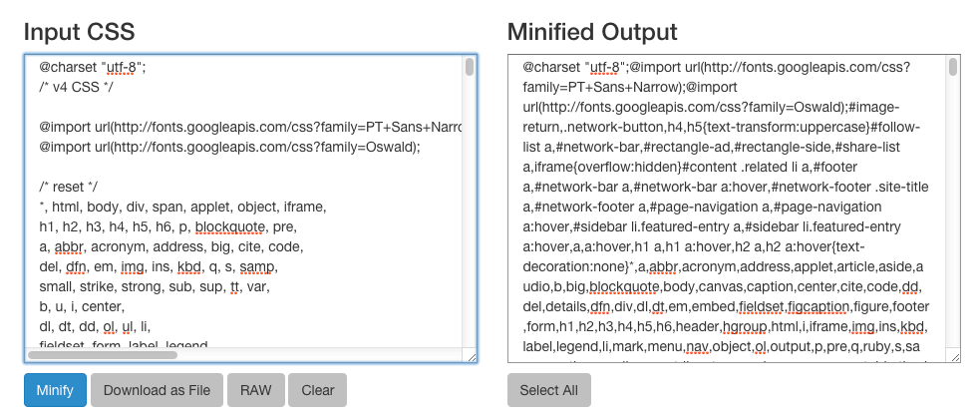Click the RAW button
Screen dimensions: 980x418
256,390
